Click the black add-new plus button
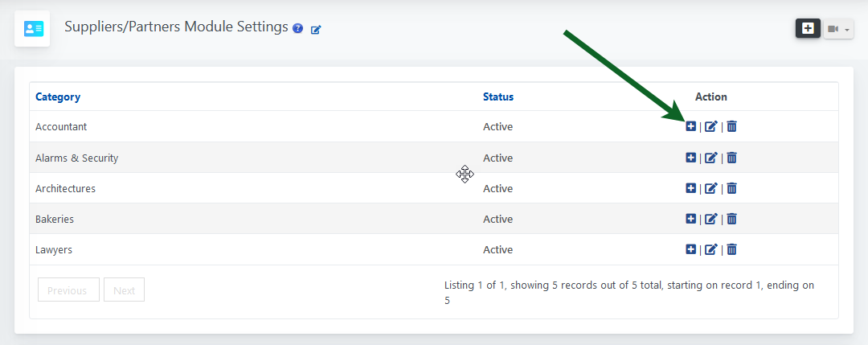The width and height of the screenshot is (868, 345). pos(808,28)
